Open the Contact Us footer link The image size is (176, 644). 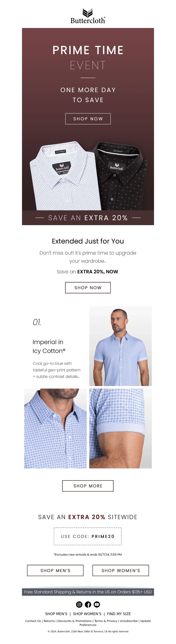(x=33, y=621)
